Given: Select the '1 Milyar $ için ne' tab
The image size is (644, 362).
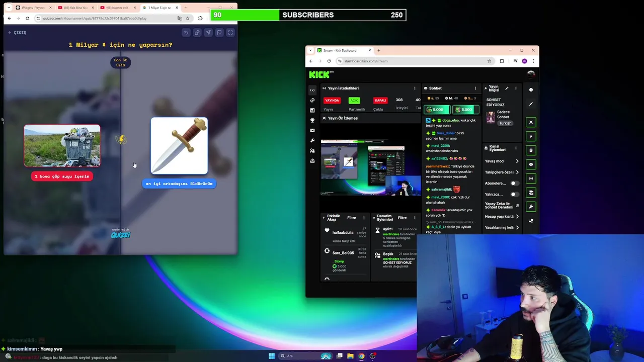Looking at the screenshot, I should pos(159,8).
